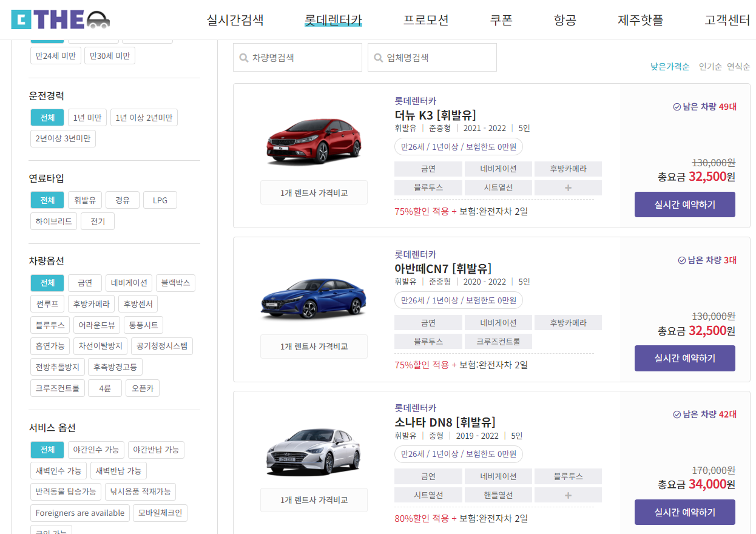
Task: Book 더뉴 K3 with 실시간 예약하기
Action: pos(684,204)
